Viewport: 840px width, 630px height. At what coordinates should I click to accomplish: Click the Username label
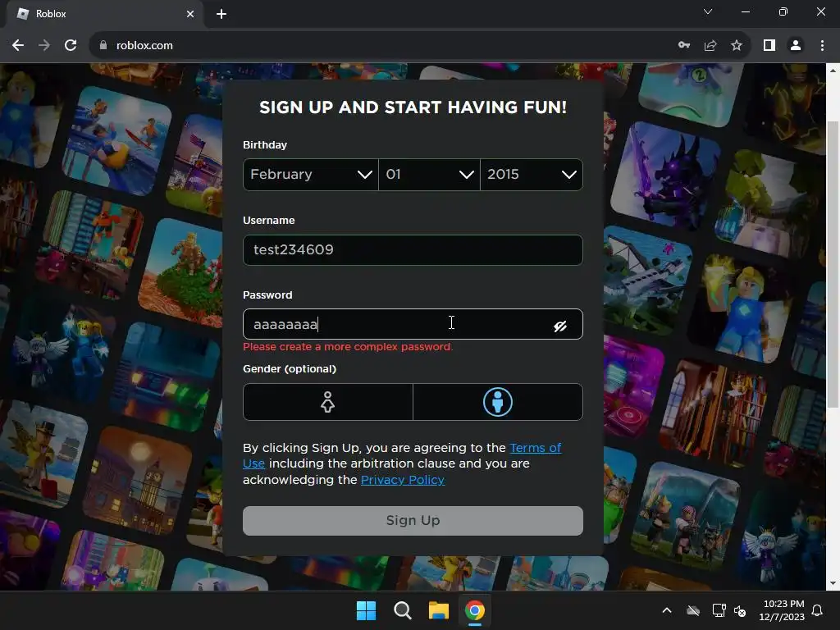pyautogui.click(x=268, y=221)
